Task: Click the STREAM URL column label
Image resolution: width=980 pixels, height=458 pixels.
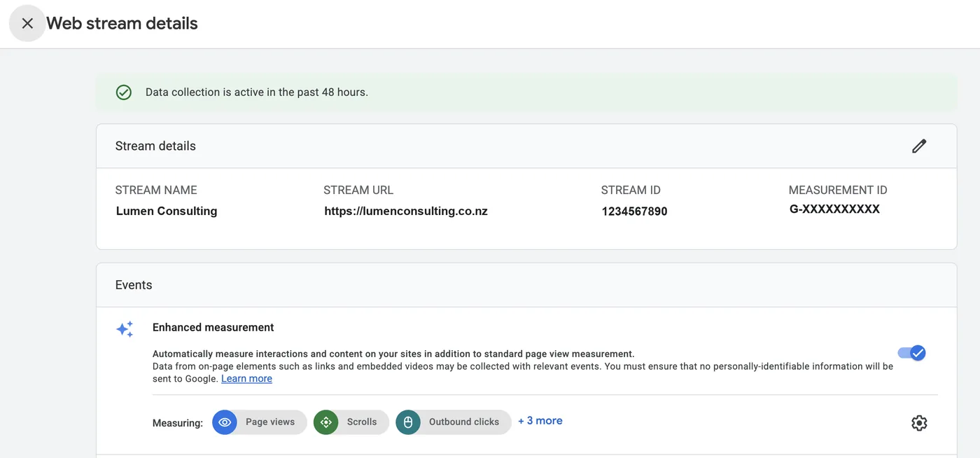Action: [x=358, y=190]
